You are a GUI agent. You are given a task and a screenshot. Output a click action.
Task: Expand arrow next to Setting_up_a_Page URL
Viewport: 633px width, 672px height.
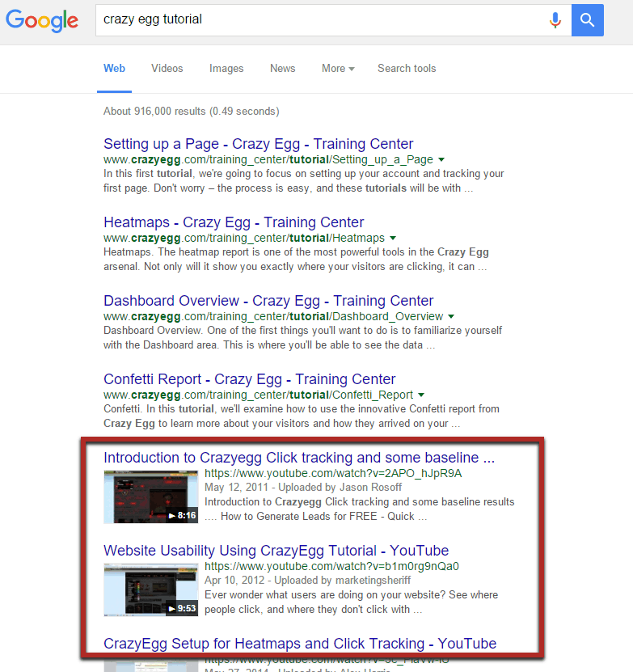pos(441,160)
